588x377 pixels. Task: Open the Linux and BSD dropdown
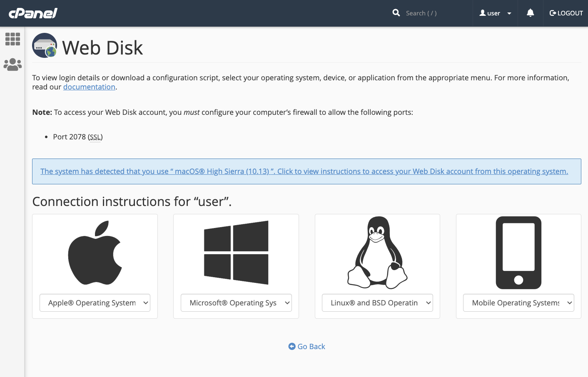(377, 303)
